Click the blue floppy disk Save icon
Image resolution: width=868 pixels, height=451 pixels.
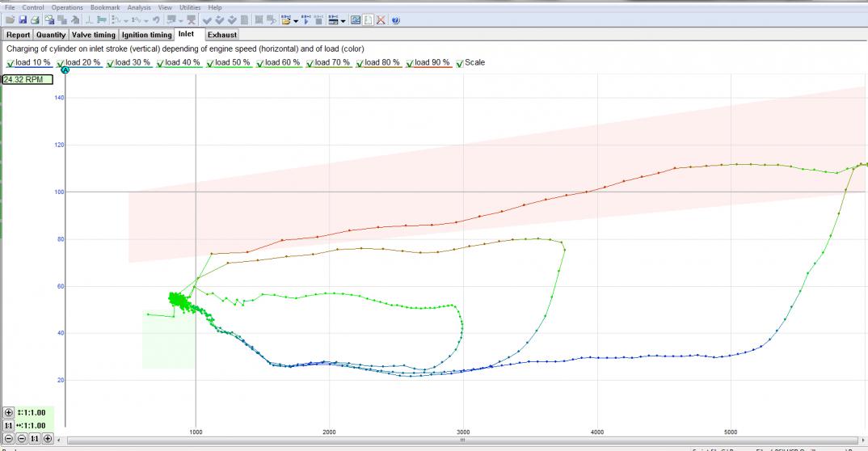point(23,19)
